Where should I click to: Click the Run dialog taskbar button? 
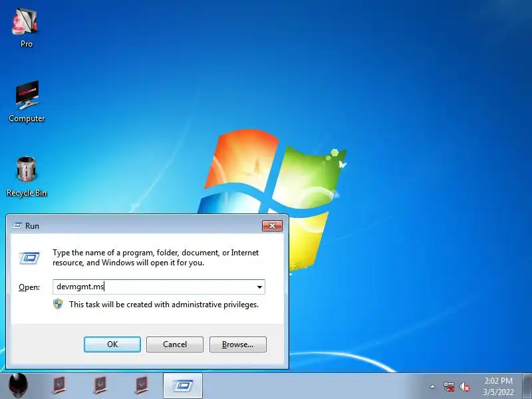[183, 386]
